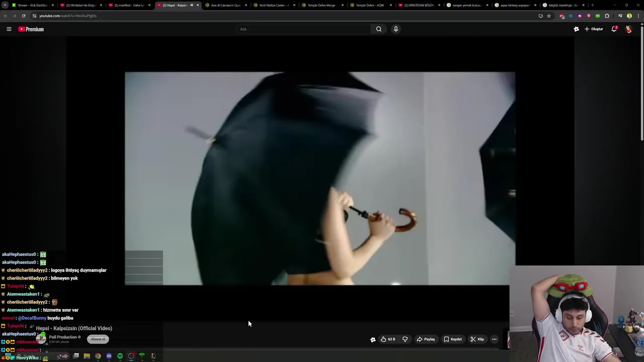Open the YouTube hamburger guide menu
This screenshot has height=362, width=644.
pyautogui.click(x=9, y=29)
